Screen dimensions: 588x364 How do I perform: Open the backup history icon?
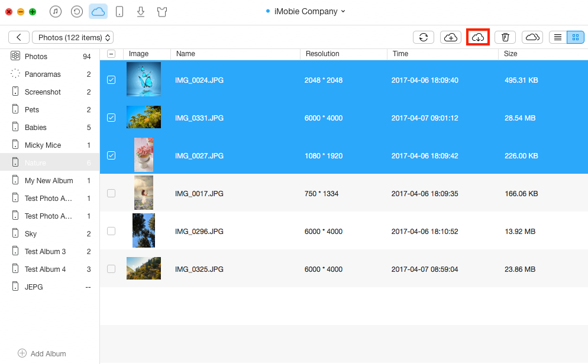point(77,12)
